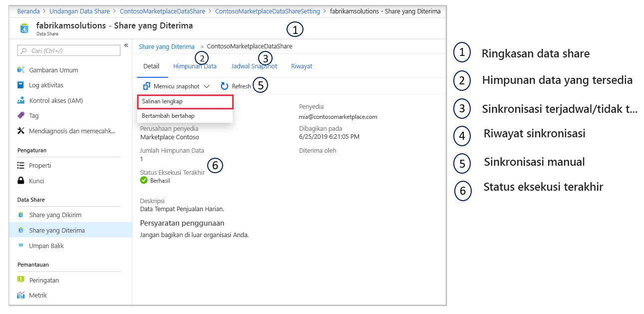
Task: Choose Bertambah bertahap from the snapshot menu
Action: pyautogui.click(x=169, y=115)
